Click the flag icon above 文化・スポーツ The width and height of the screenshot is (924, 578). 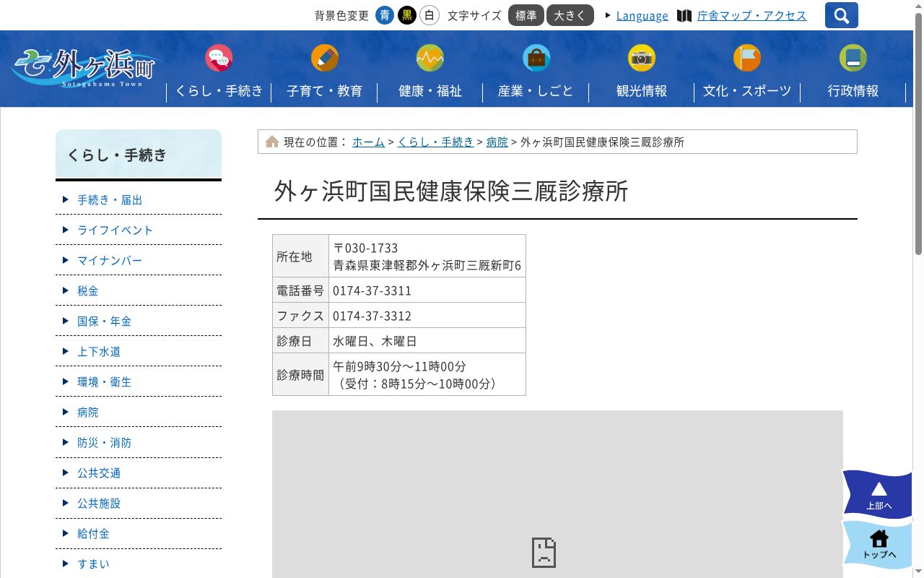coord(747,58)
